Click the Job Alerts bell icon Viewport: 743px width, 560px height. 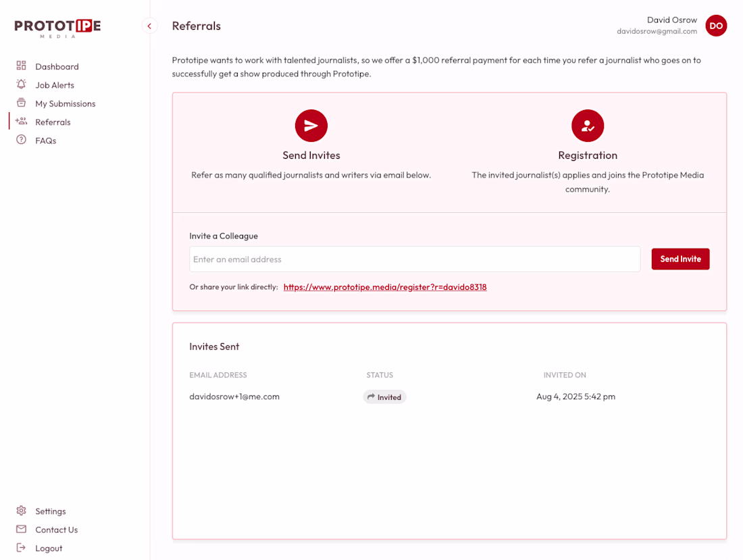tap(22, 84)
